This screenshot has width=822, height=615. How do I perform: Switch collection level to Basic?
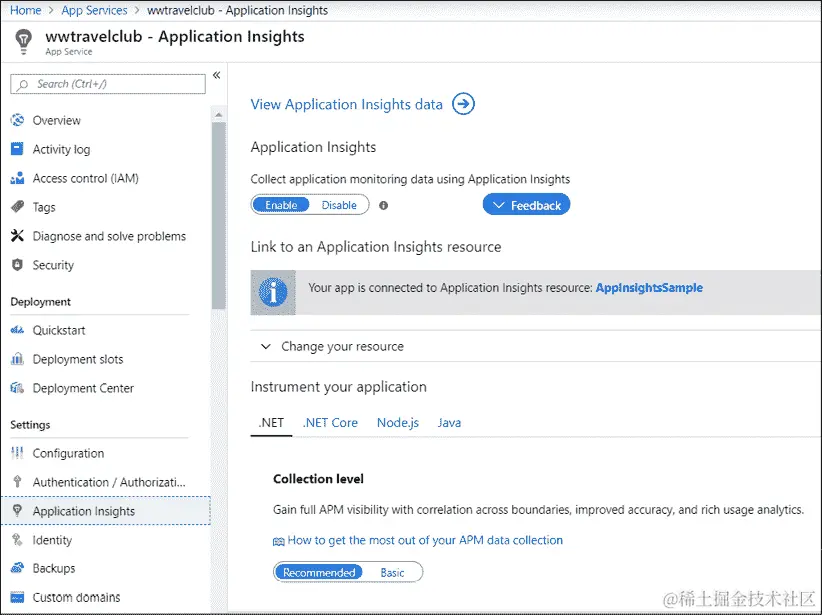[x=393, y=573]
